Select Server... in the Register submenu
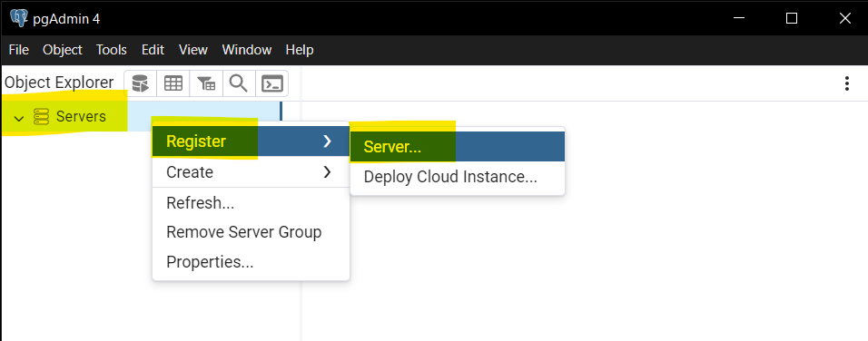 pos(458,146)
